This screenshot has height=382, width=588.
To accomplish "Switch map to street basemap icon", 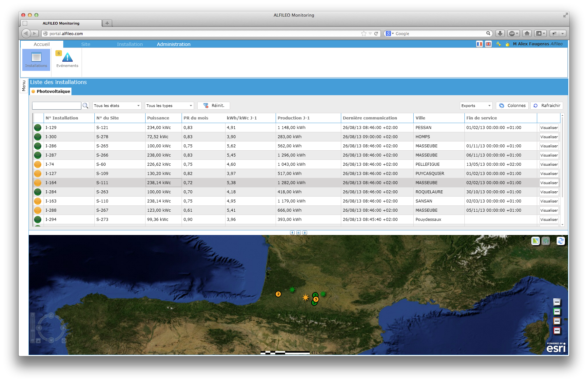I will coord(536,241).
